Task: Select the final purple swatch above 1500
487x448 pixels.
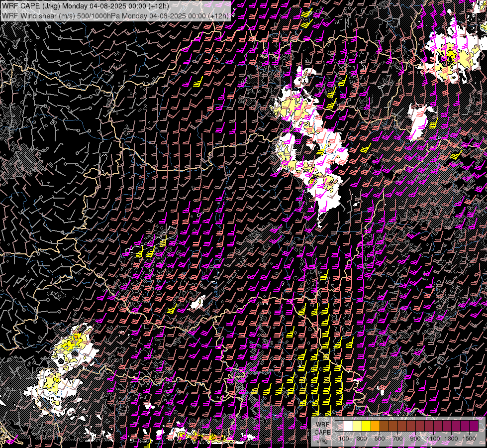Action: (x=474, y=426)
